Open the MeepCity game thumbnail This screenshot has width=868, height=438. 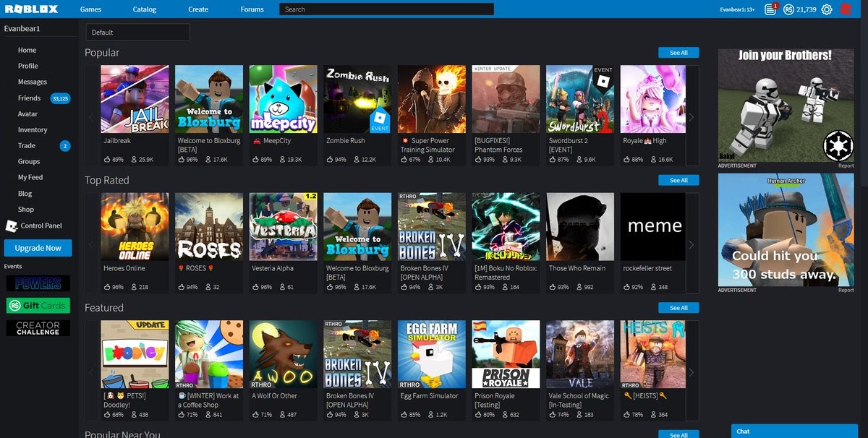tap(284, 99)
